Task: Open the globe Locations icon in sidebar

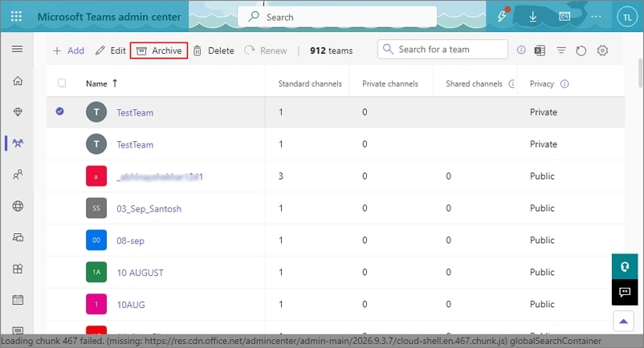Action: 18,206
